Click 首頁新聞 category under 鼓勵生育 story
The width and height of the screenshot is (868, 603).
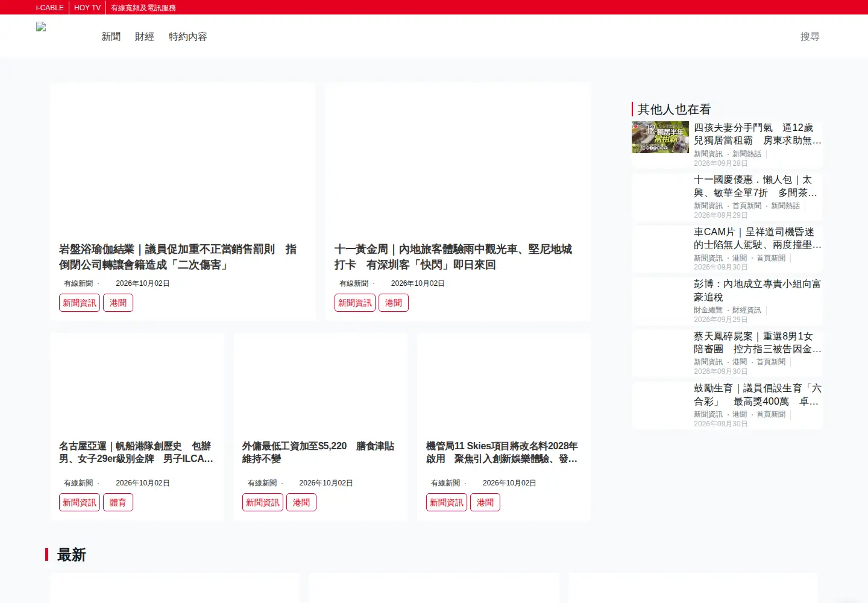tap(771, 414)
